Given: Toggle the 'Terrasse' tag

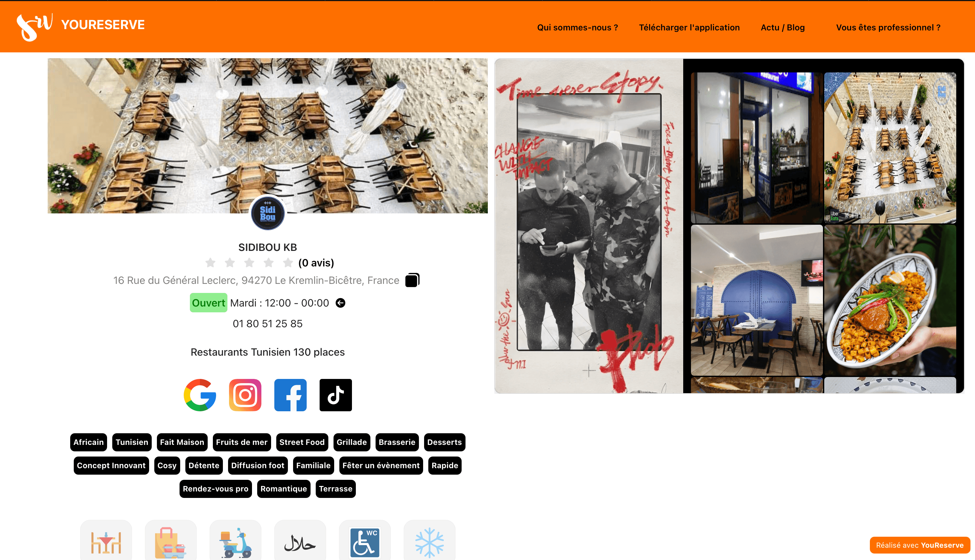Looking at the screenshot, I should tap(335, 489).
